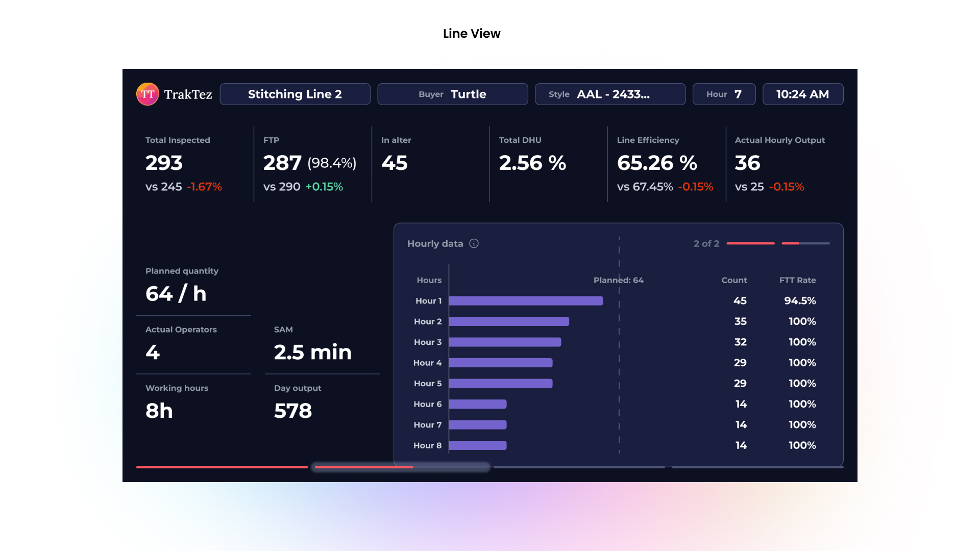Image resolution: width=980 pixels, height=551 pixels.
Task: Select second bottom slide progress segment
Action: coord(401,467)
